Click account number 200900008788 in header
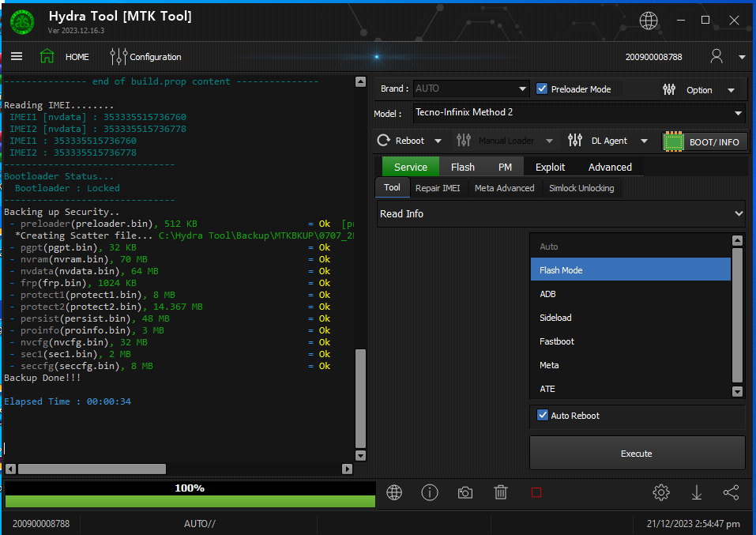The height and width of the screenshot is (535, 756). click(654, 57)
